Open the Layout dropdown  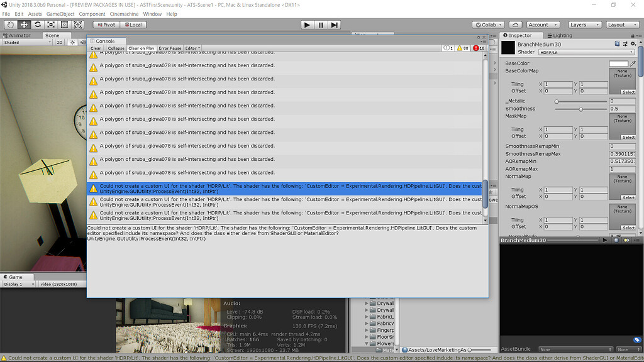(622, 25)
